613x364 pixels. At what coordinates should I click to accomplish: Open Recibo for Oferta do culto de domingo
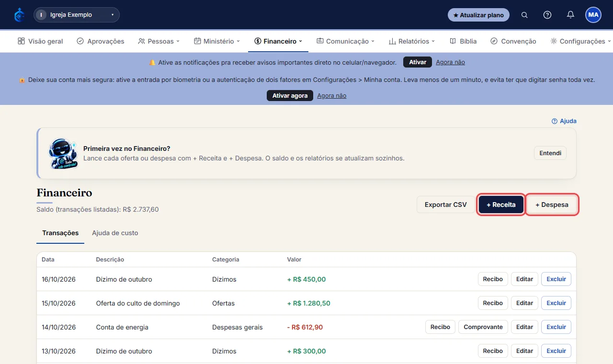point(493,303)
